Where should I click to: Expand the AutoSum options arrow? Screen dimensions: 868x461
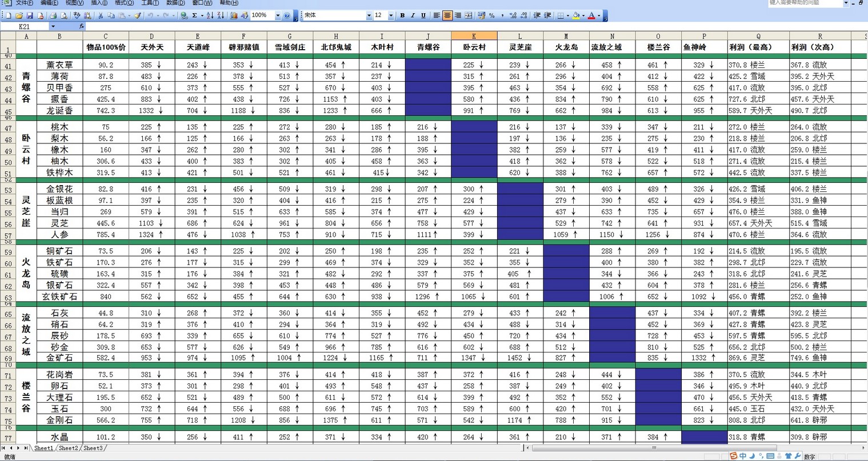[x=202, y=15]
